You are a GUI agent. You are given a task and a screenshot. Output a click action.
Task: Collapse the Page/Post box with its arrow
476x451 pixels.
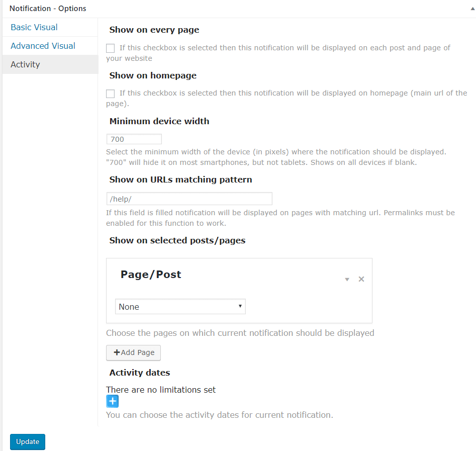pos(347,280)
